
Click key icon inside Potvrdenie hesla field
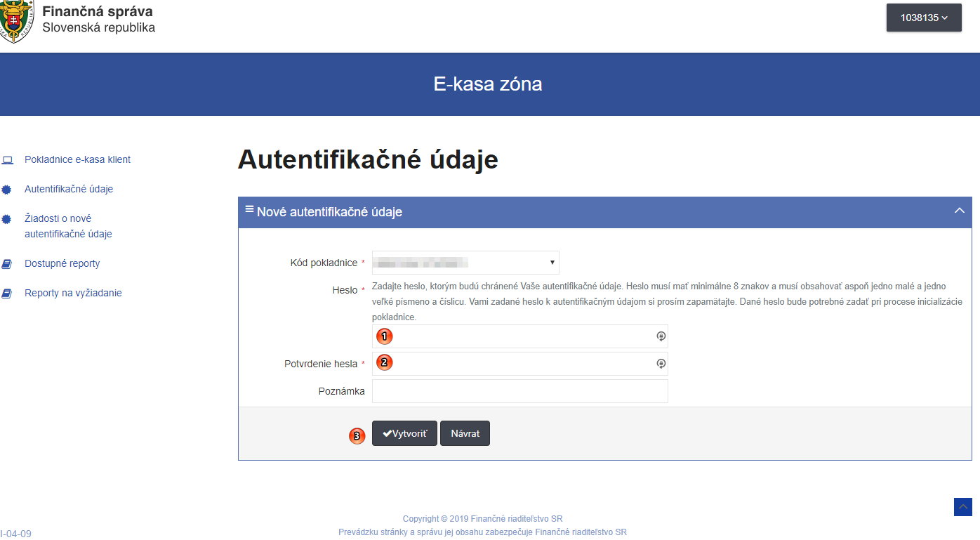point(660,364)
